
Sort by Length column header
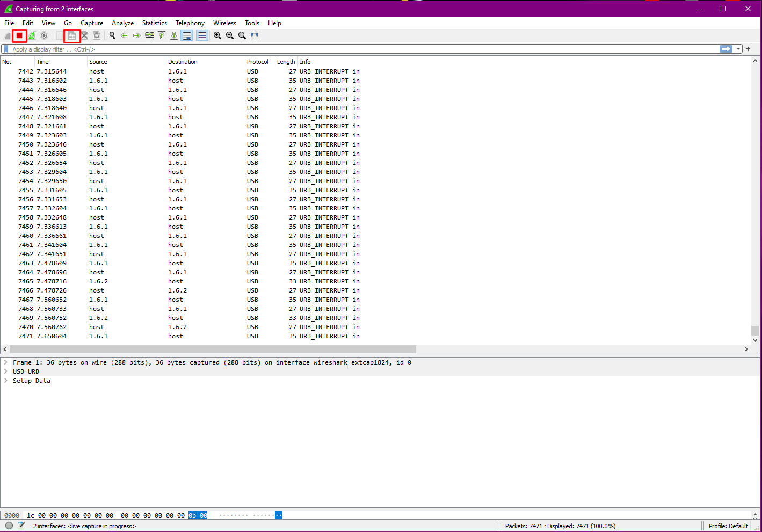pos(286,62)
